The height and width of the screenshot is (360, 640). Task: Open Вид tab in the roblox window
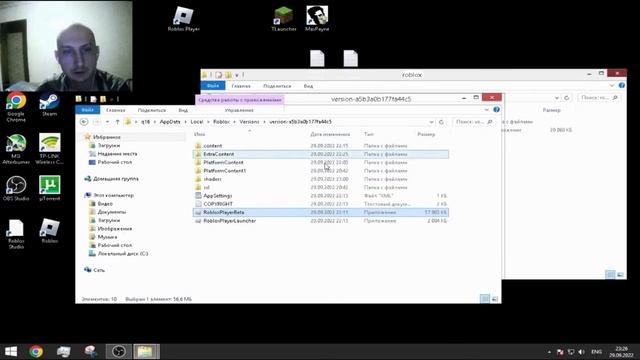click(x=309, y=86)
